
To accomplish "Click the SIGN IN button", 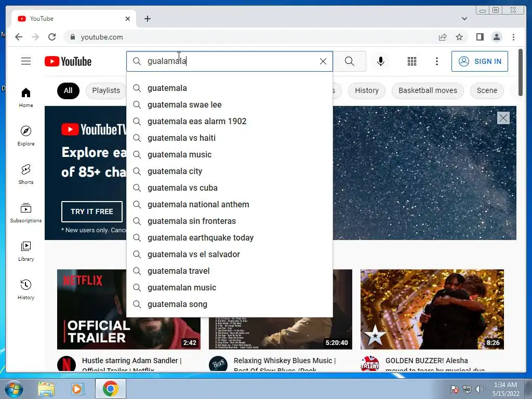I will [480, 61].
